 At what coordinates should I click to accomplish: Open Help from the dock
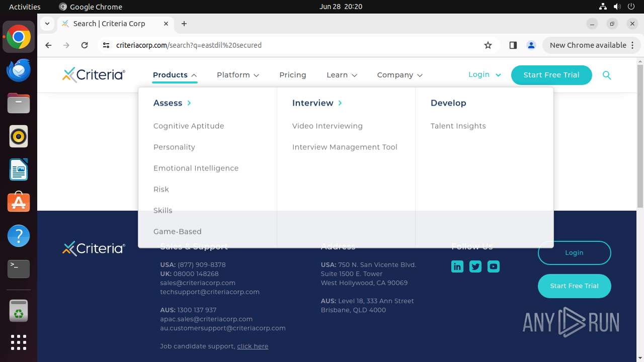(x=19, y=236)
